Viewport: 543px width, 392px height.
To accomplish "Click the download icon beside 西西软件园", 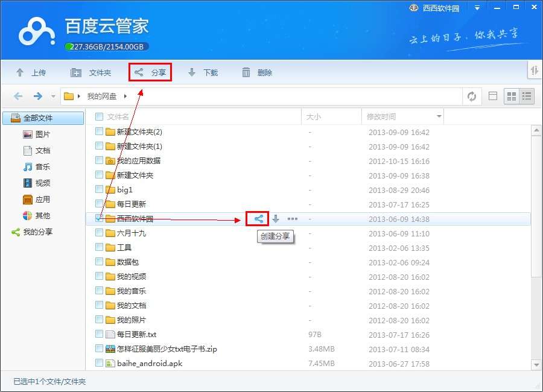I will click(275, 219).
